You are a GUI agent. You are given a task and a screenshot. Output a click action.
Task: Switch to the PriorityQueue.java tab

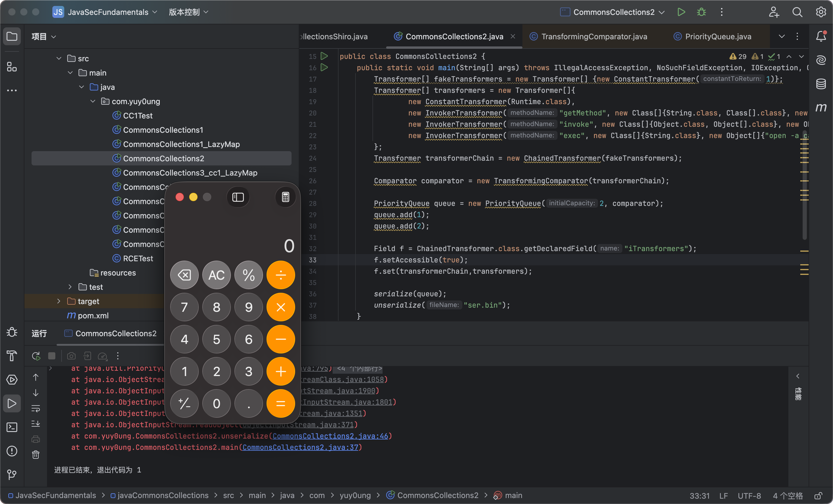(718, 37)
